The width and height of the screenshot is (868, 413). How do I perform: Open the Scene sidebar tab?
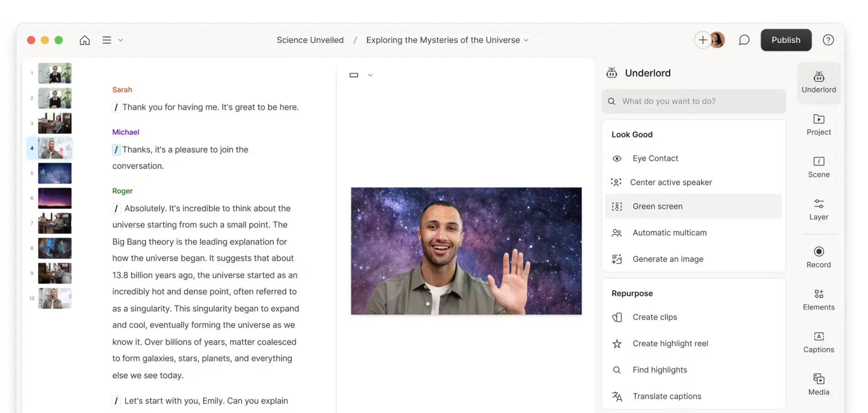pos(818,167)
